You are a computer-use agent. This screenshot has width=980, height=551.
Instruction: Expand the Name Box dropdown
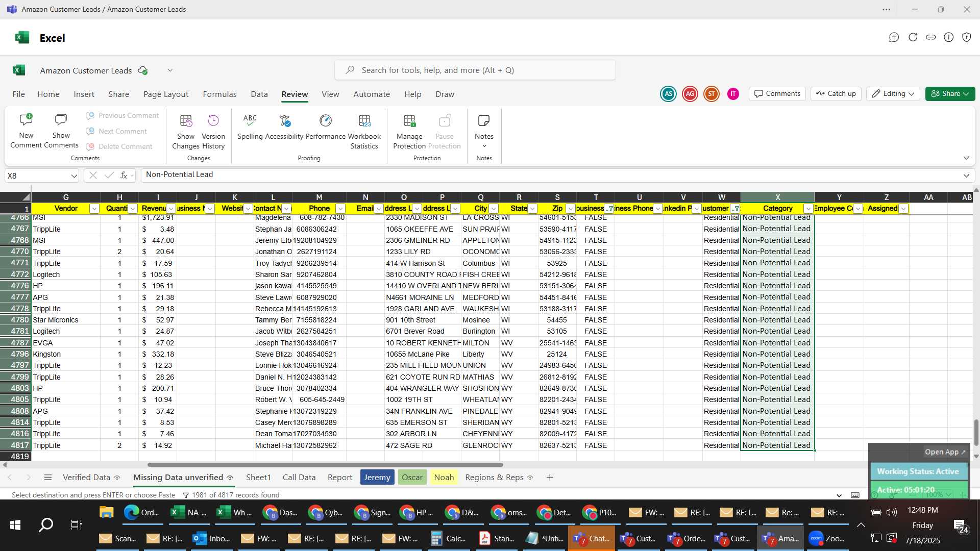coord(74,176)
